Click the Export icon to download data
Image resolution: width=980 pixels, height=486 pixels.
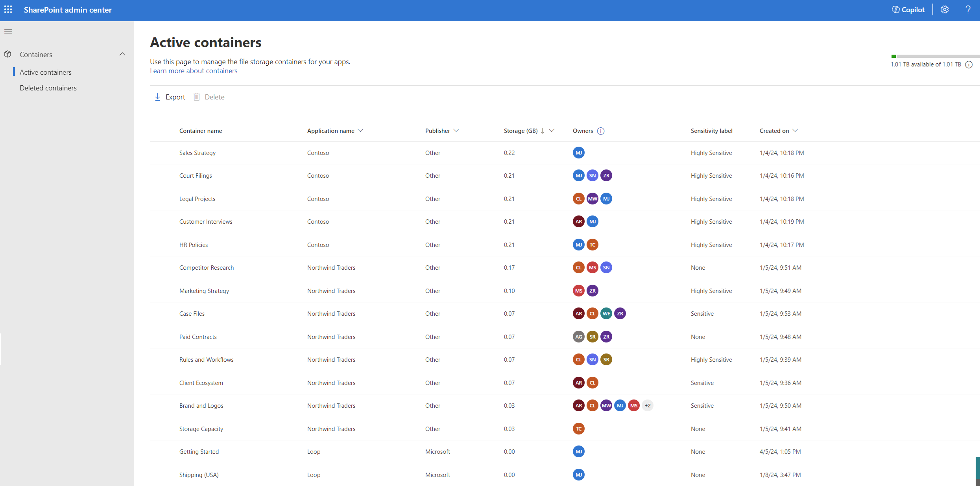pos(157,97)
